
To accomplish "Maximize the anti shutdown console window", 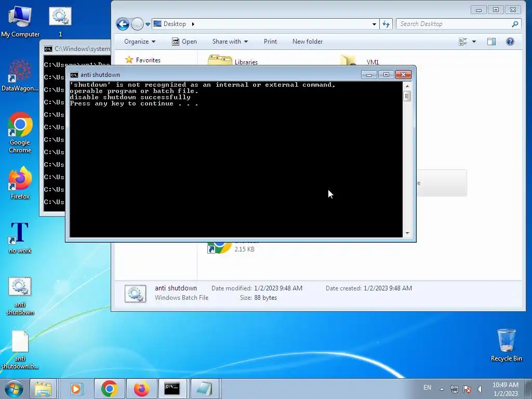I will click(386, 75).
